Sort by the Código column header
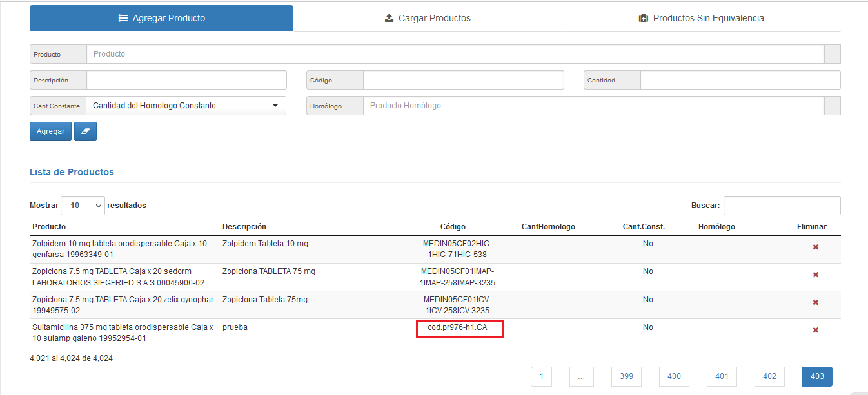 (453, 227)
